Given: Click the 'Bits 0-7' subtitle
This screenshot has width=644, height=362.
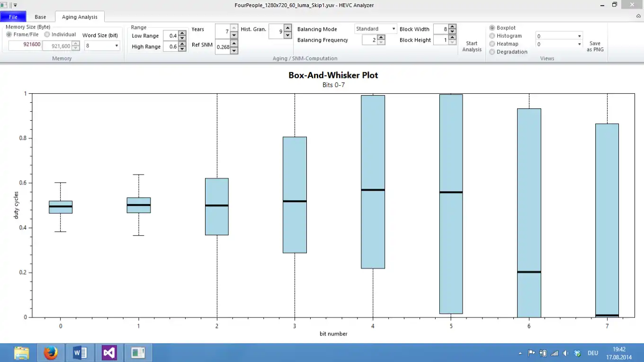Looking at the screenshot, I should pos(333,85).
